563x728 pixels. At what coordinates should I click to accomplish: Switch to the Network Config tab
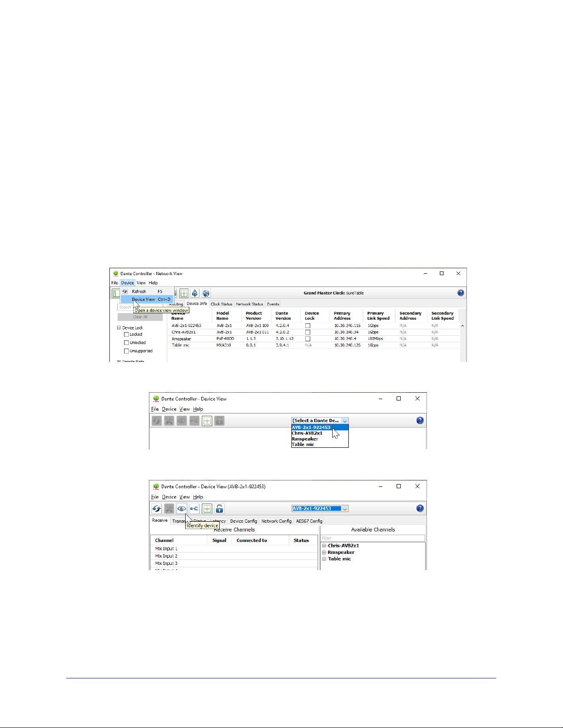click(276, 521)
